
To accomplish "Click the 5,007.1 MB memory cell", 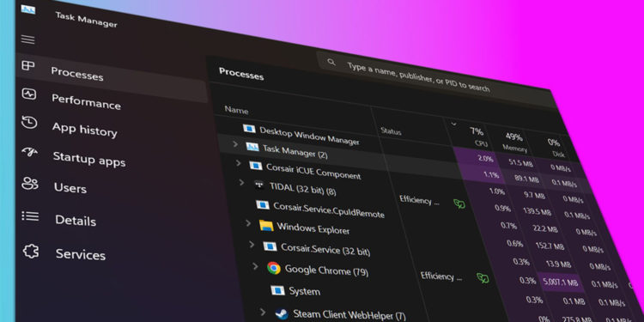I will point(561,283).
